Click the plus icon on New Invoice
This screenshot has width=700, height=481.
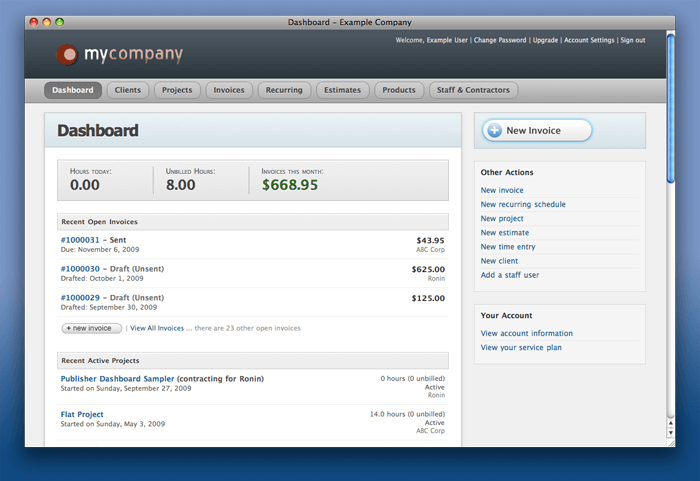[494, 130]
